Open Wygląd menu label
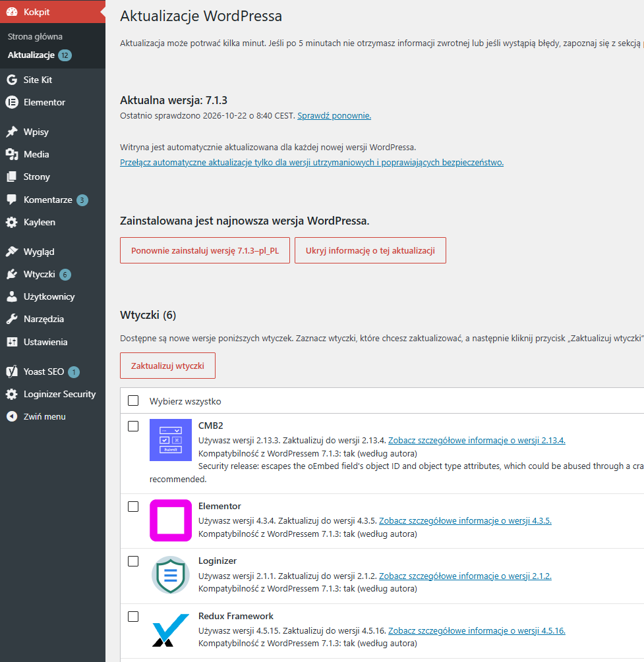The image size is (644, 662). (39, 252)
